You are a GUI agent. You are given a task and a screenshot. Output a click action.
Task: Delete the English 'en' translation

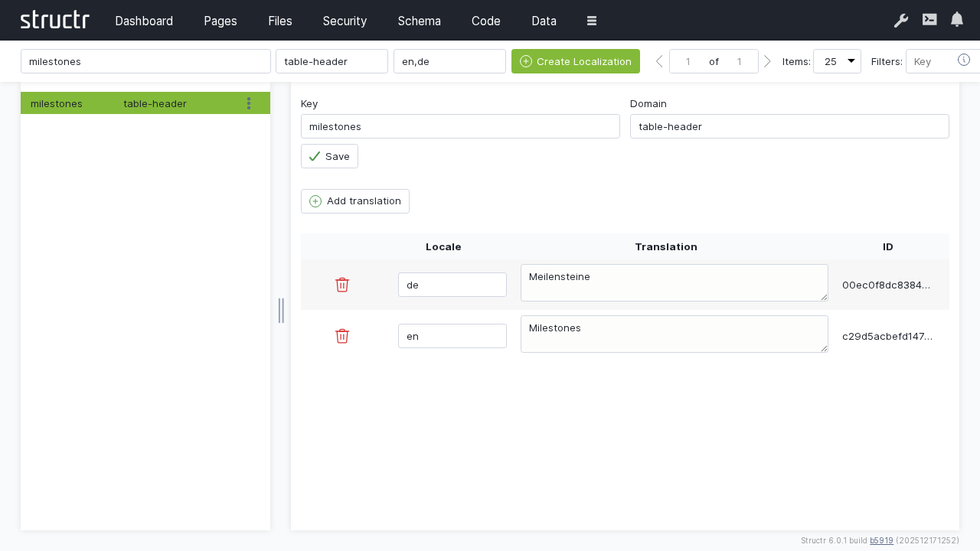coord(342,336)
